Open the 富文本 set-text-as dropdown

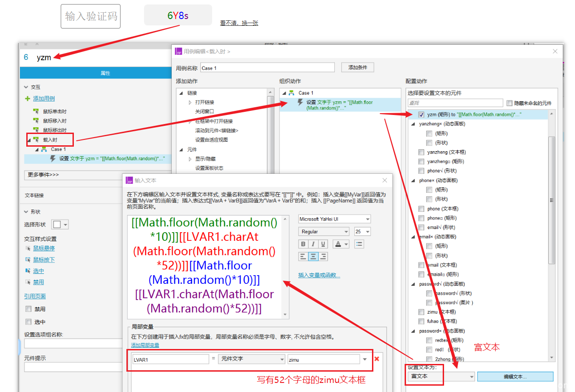(x=441, y=377)
